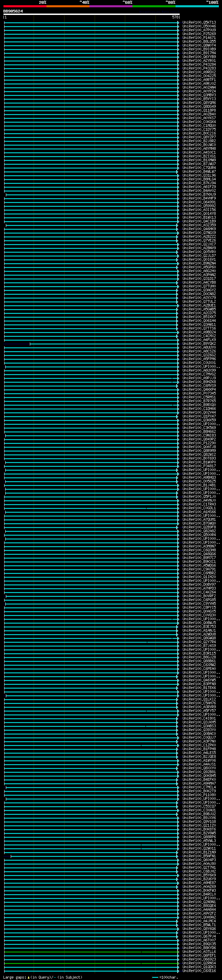Select the label UniRef100_A8CSZ6
This screenshot has width=222, height=980.
click(x=199, y=351)
